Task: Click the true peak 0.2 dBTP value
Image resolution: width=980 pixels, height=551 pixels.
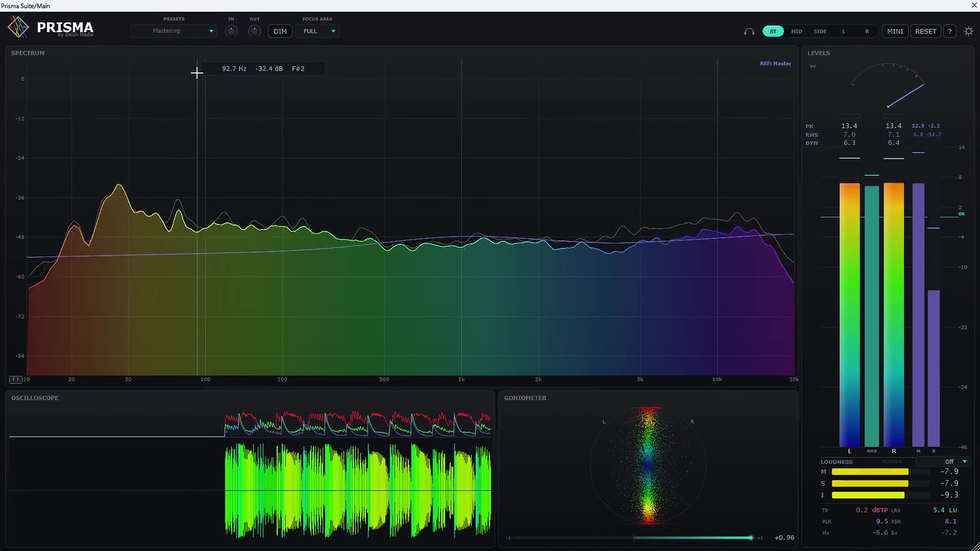Action: (x=872, y=510)
